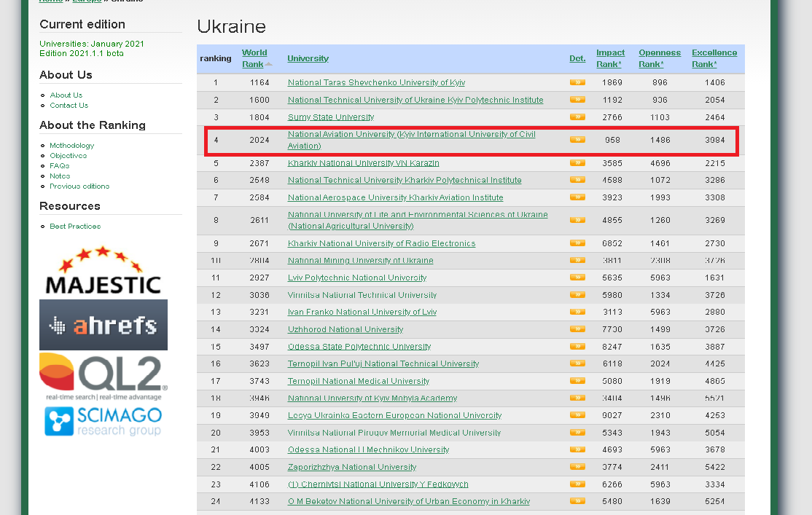The width and height of the screenshot is (812, 515).
Task: Select impact rank value 958
Action: pos(612,140)
